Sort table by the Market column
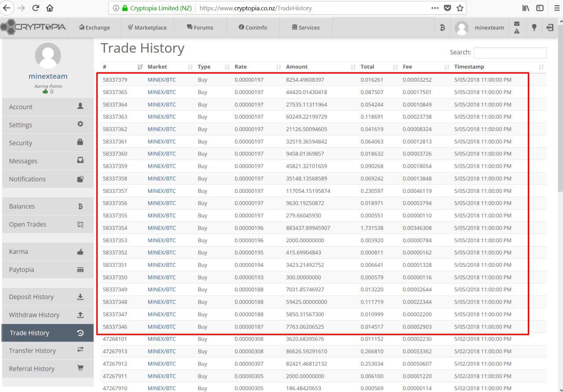563x392 pixels. pos(170,67)
